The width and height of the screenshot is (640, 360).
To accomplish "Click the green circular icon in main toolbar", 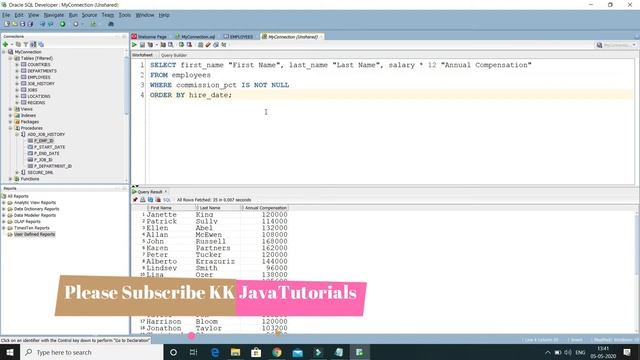I will 62,24.
